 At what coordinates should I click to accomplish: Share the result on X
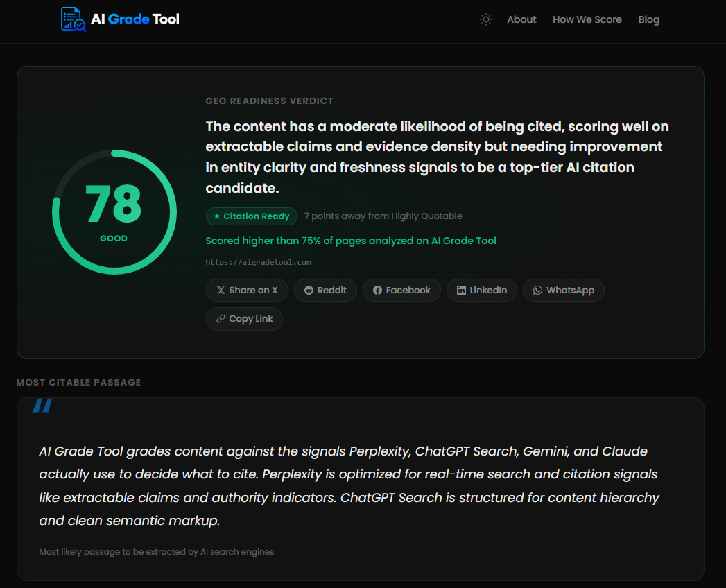coord(247,291)
